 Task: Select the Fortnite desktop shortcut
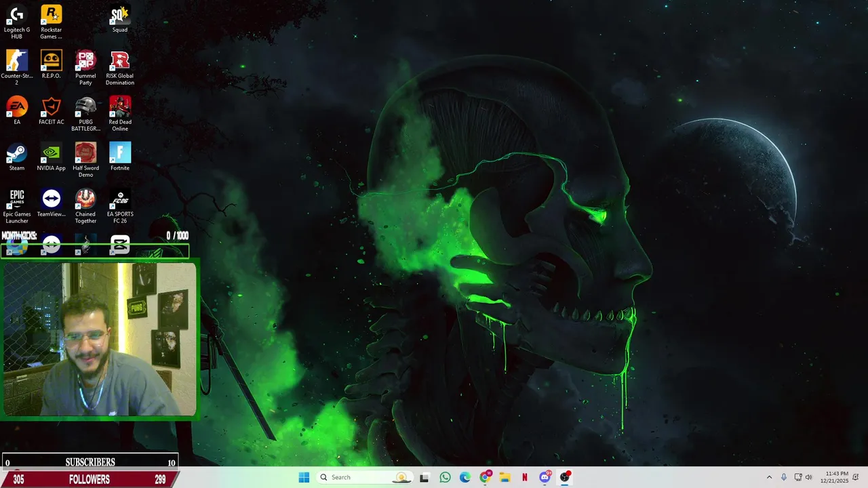(x=120, y=157)
